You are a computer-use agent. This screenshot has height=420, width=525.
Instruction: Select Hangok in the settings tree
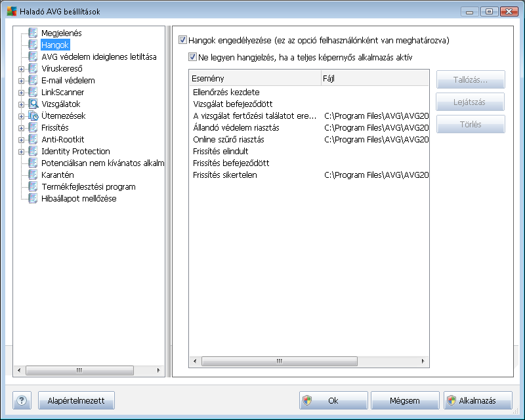click(55, 45)
